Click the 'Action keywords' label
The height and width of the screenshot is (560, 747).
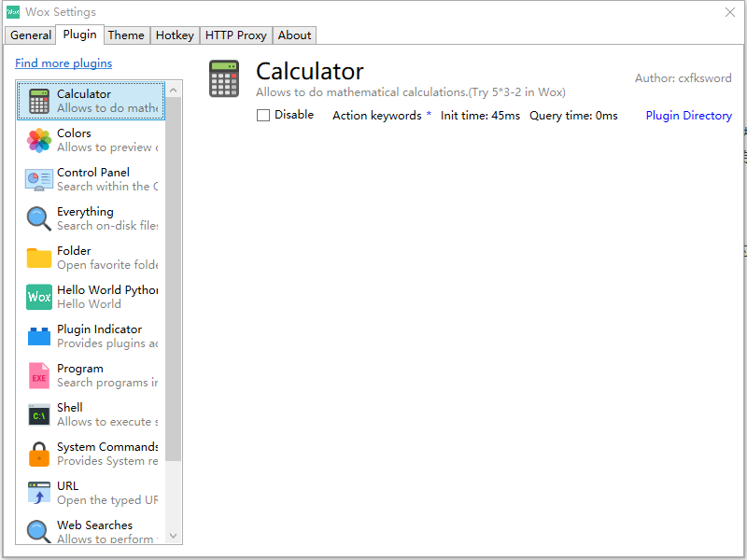point(377,116)
